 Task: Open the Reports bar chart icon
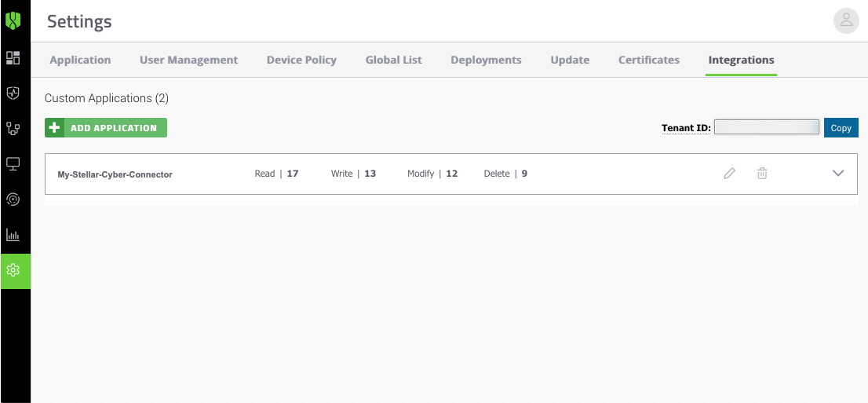pyautogui.click(x=13, y=234)
